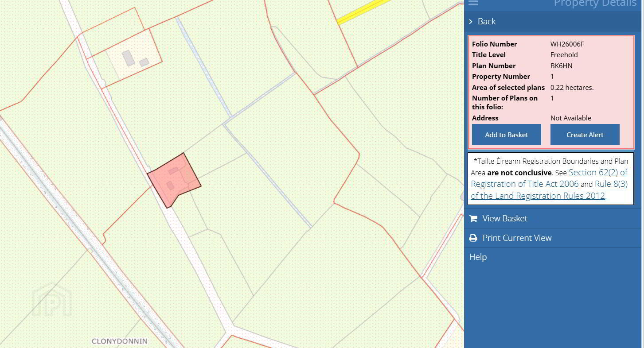Go Back in the Property Details panel
Screen dimensions: 644x348
tap(552, 21)
